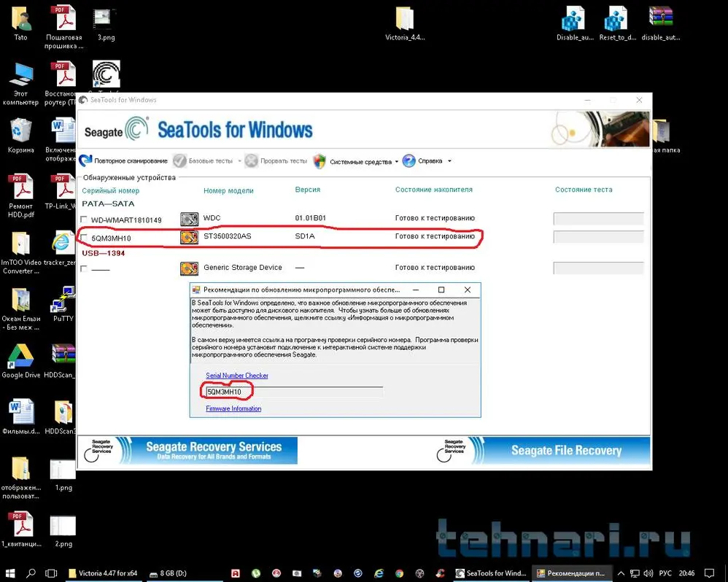Open the disable_aut... archive icon

pos(661,23)
